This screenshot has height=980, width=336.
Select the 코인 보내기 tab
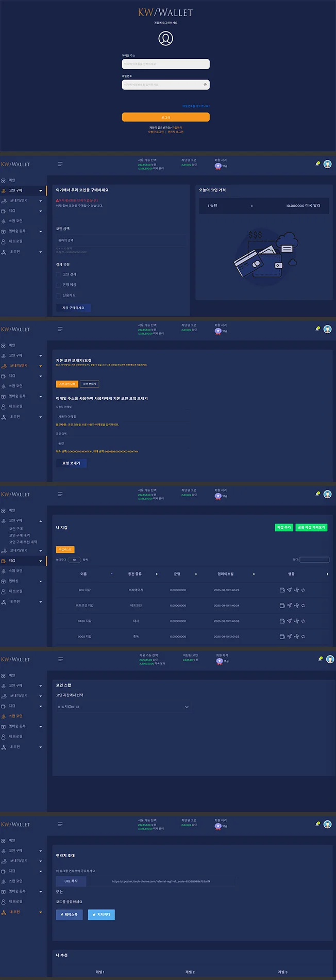89,384
